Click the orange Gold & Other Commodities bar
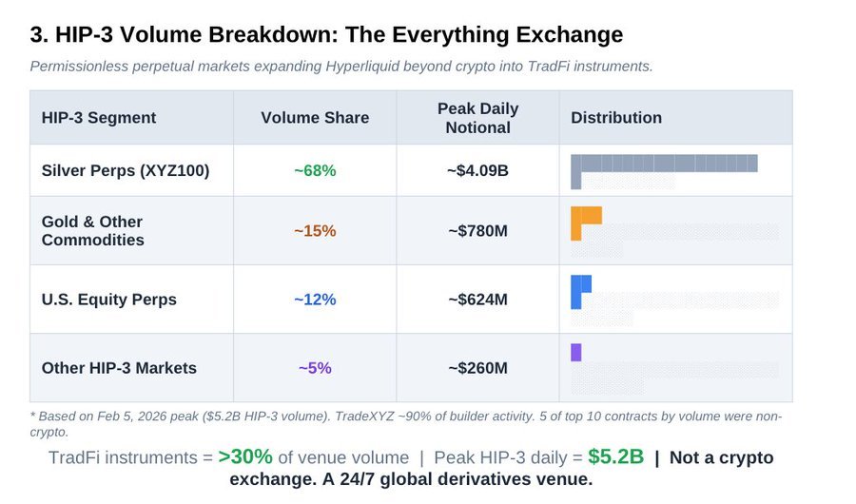The height and width of the screenshot is (504, 856). [x=587, y=216]
